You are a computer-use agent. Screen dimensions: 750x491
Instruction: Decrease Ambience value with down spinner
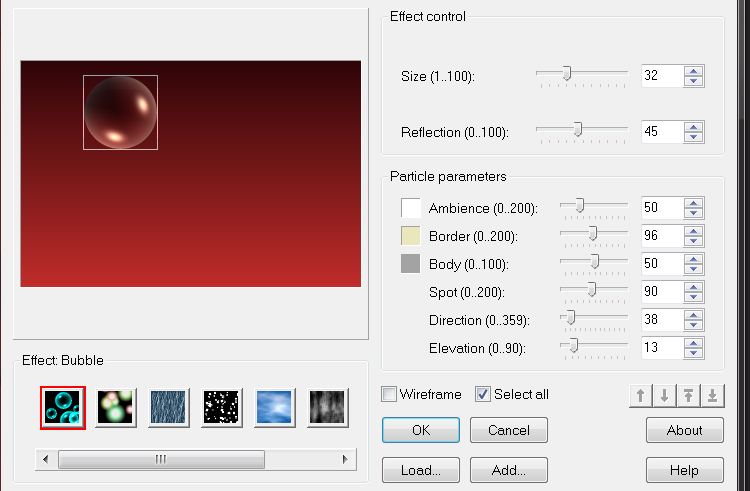(x=694, y=213)
